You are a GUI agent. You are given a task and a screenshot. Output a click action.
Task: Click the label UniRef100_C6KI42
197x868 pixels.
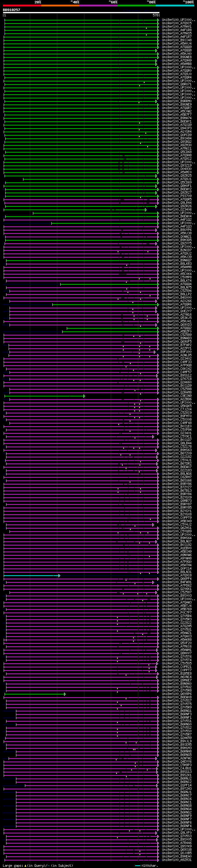pos(177,369)
